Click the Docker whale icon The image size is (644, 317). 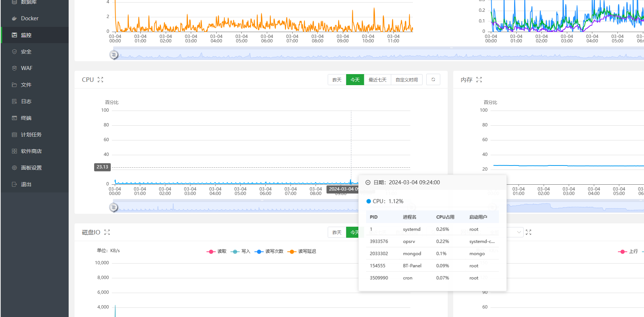[x=14, y=18]
